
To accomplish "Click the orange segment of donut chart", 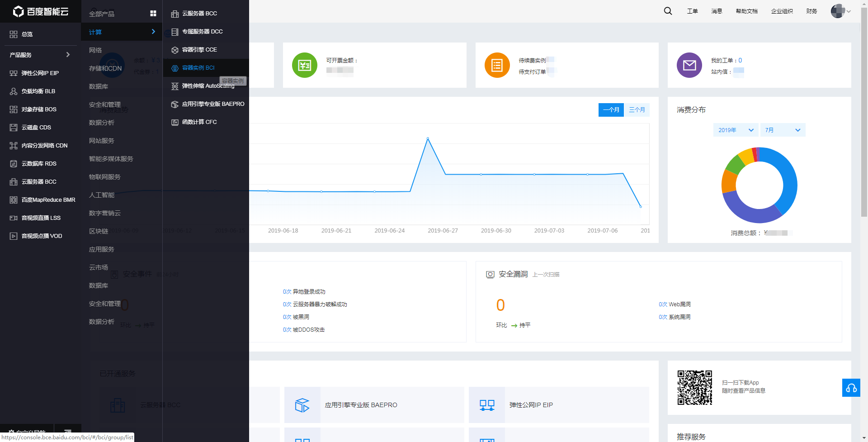I will pos(728,182).
